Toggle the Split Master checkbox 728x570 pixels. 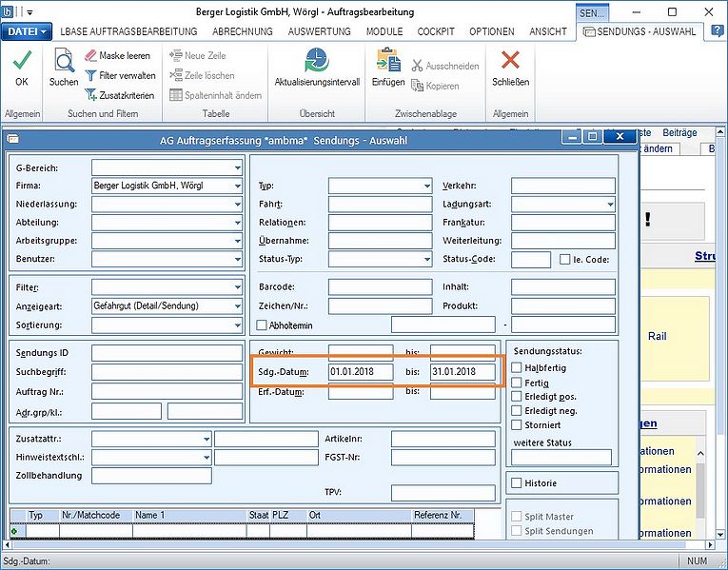(517, 516)
